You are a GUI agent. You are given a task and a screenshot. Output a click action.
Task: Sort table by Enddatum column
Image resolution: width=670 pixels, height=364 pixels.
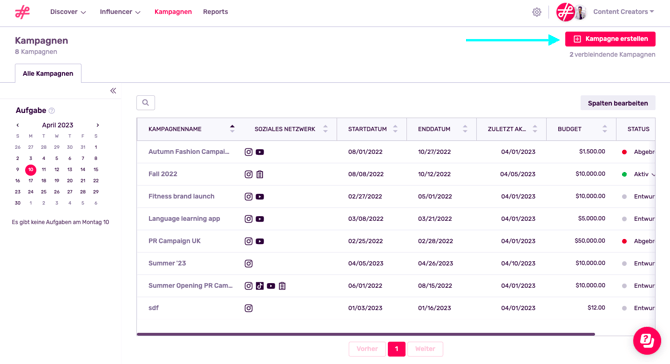(x=465, y=129)
